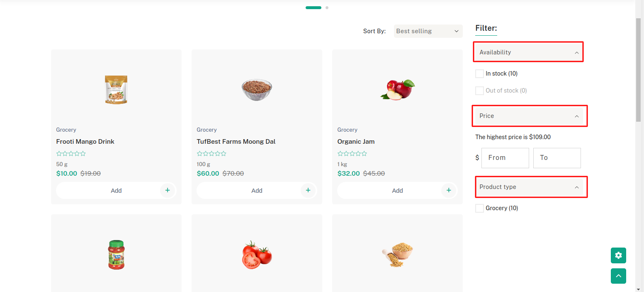Click the price From input field
644x292 pixels.
coord(505,158)
